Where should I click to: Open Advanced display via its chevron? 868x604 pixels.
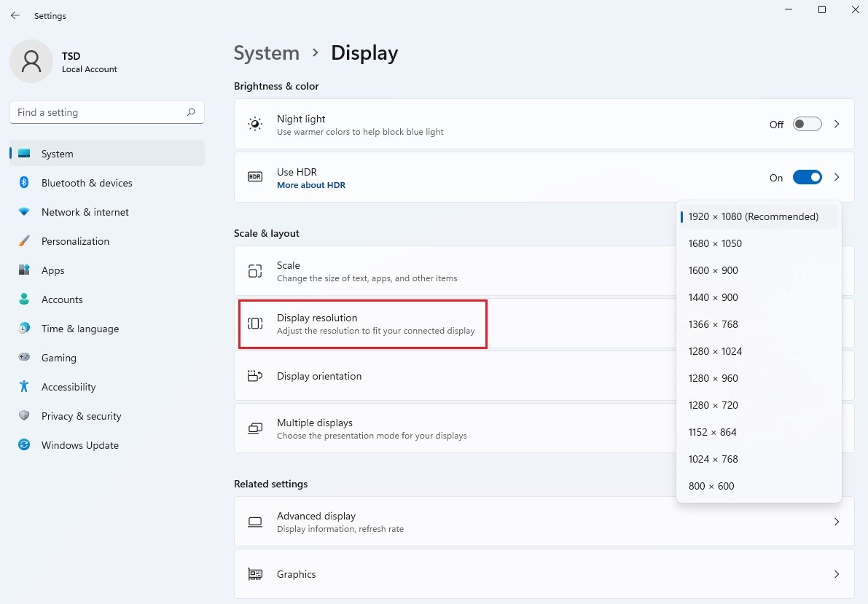pyautogui.click(x=837, y=522)
